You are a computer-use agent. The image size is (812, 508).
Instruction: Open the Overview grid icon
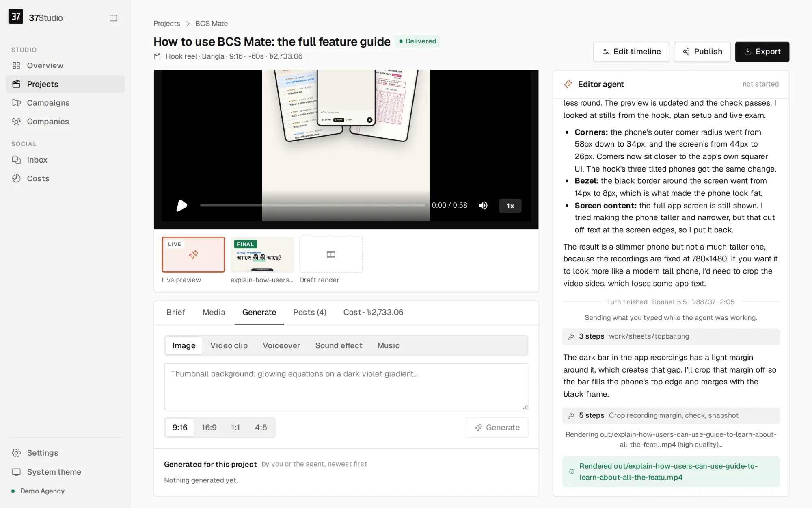click(16, 65)
